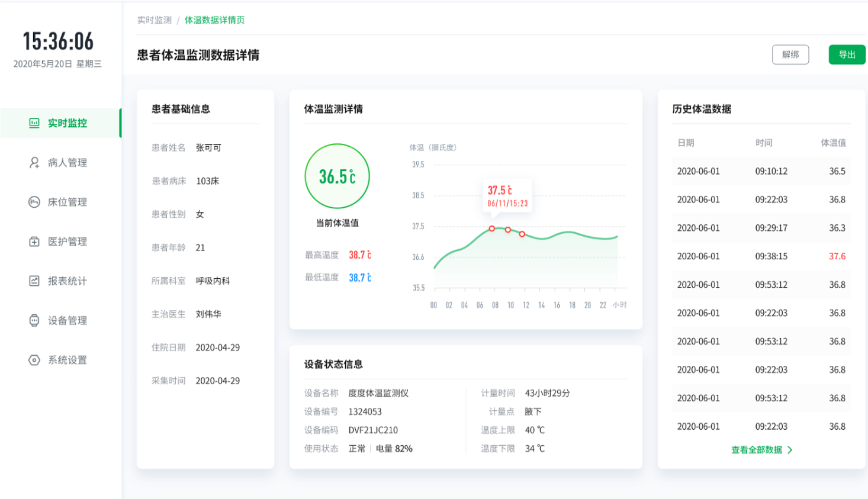Viewport: 868px width, 499px height.
Task: Click the 36.5℃ current temperature circle
Action: pos(337,176)
